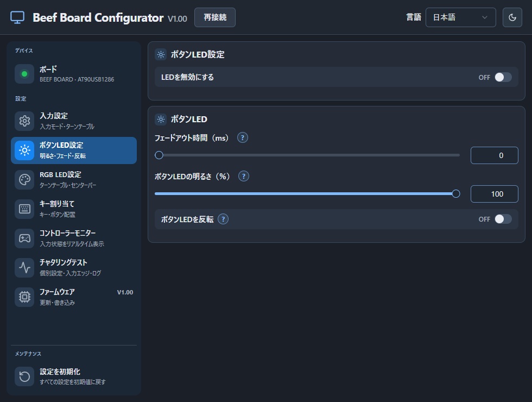Click 設定を初期化 to reset settings
This screenshot has height=402, width=532.
74,376
